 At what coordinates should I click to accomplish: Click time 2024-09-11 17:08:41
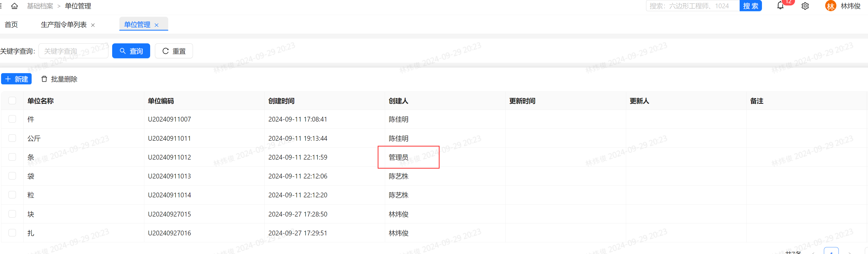point(298,119)
